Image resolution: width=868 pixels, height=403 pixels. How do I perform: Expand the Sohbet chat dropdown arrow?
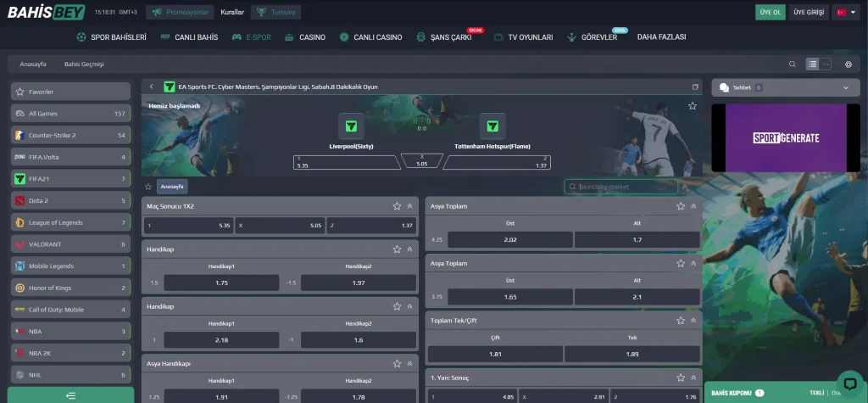(845, 87)
